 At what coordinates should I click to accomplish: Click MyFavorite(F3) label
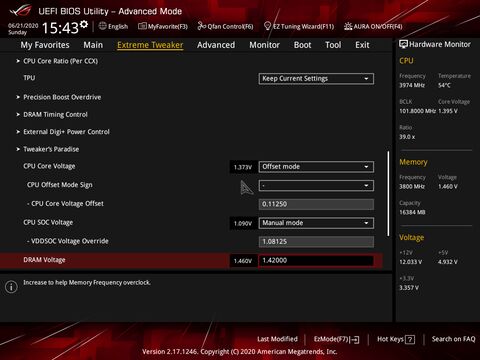click(x=168, y=26)
